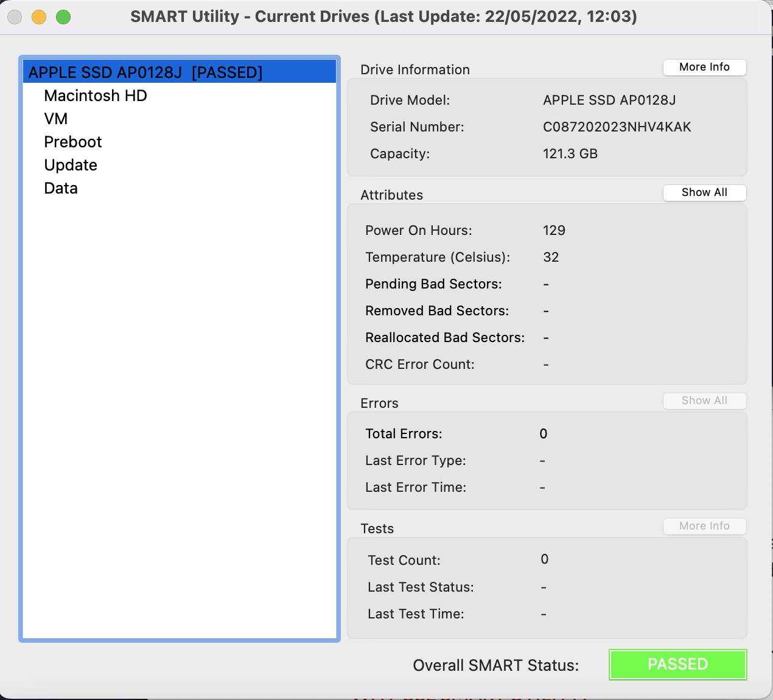
Task: Select the Preboot volume
Action: [x=73, y=142]
